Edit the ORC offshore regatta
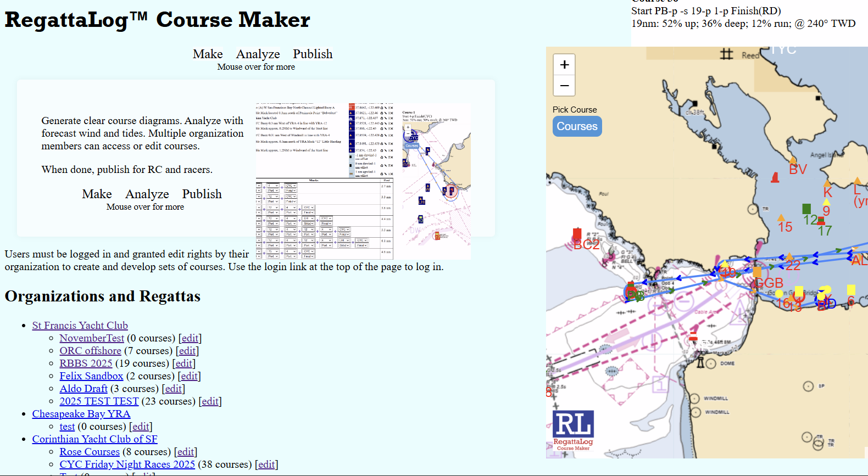 tap(187, 351)
